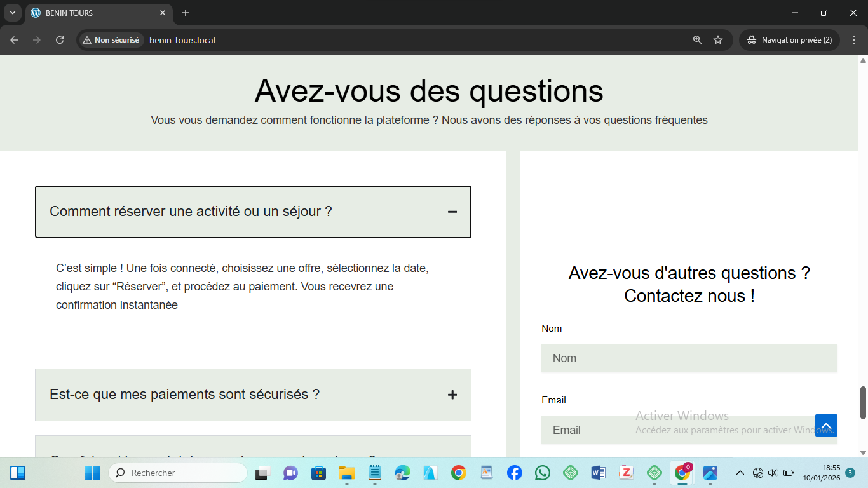
Task: Open the Windows Start menu
Action: pyautogui.click(x=93, y=473)
